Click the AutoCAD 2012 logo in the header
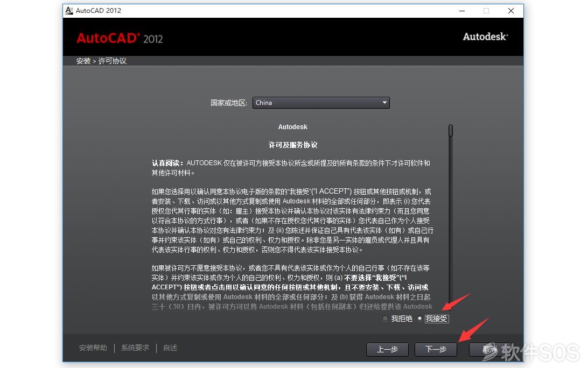The height and width of the screenshot is (368, 588). coord(120,38)
